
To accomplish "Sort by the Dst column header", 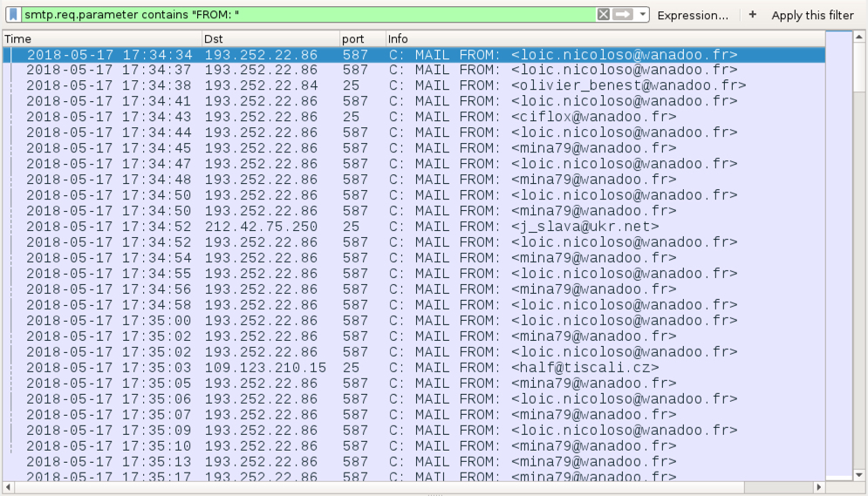I will coord(270,38).
